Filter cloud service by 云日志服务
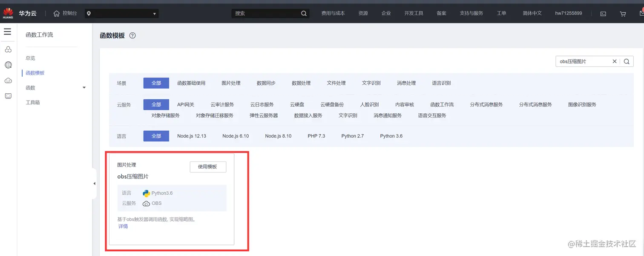This screenshot has width=644, height=256. (x=262, y=104)
